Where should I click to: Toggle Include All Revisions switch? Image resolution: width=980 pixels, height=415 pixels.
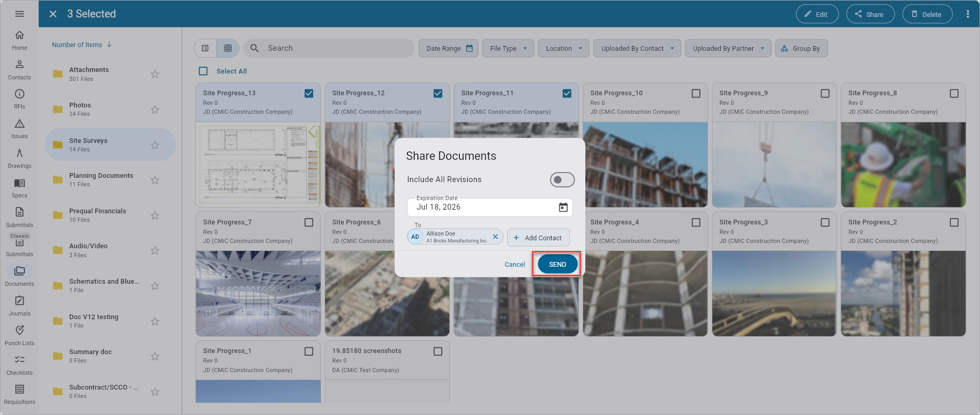coord(562,179)
